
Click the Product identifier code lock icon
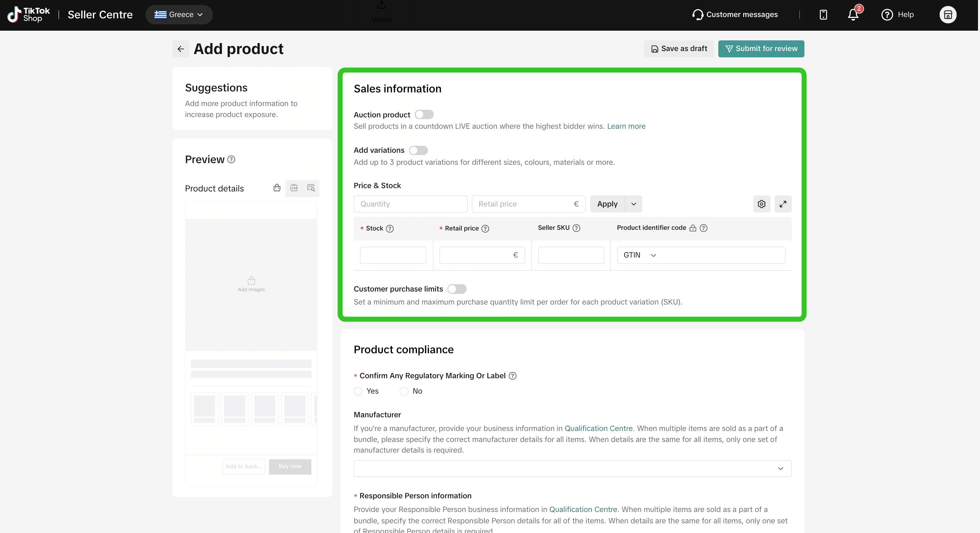pyautogui.click(x=693, y=228)
